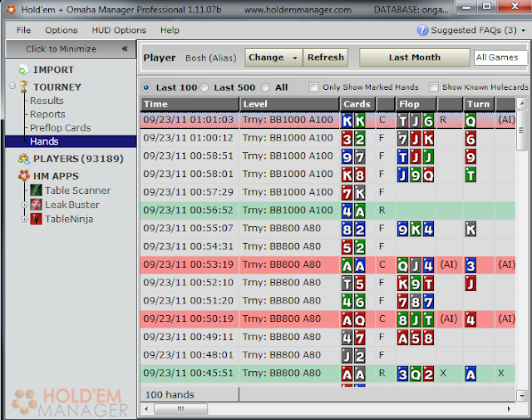The width and height of the screenshot is (532, 420).
Task: Select hand row 09/23/11 00:58:01
Action: tap(328, 174)
